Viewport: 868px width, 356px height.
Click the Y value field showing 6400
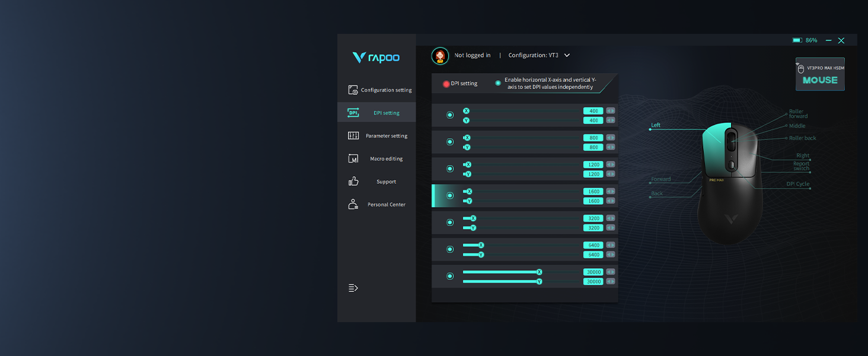(593, 255)
